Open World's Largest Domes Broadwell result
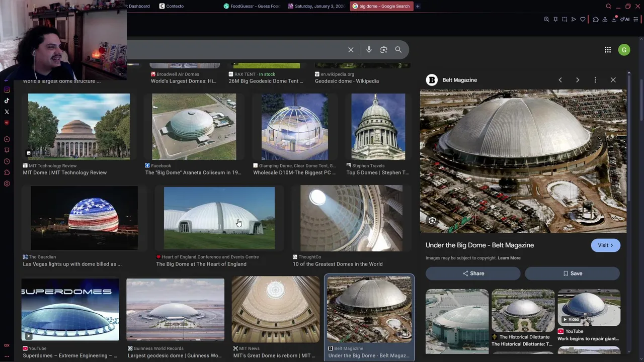 (184, 81)
